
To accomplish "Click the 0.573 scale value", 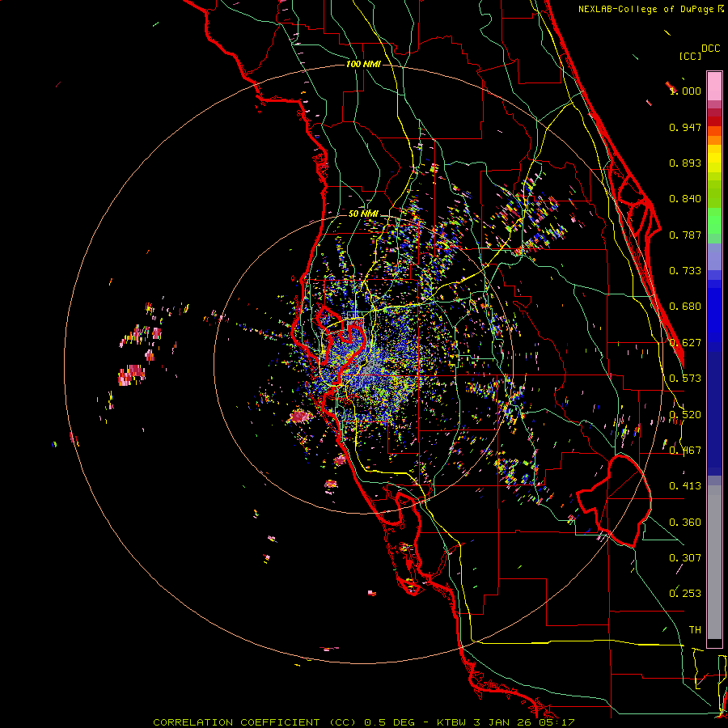I will click(x=685, y=379).
